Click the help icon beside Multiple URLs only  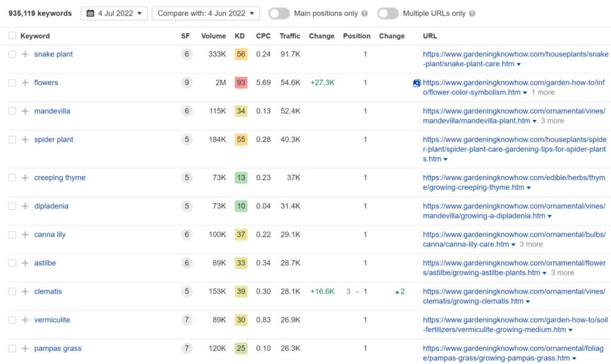(x=472, y=14)
